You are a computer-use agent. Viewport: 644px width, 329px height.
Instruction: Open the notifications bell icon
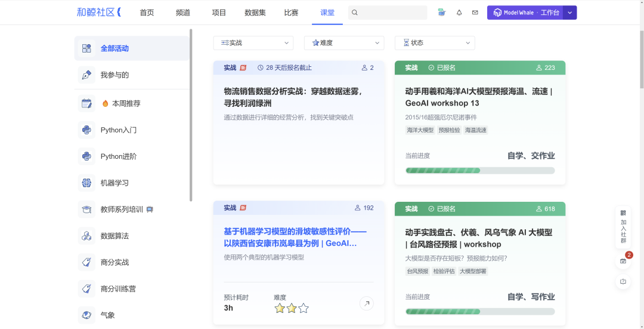click(x=459, y=13)
